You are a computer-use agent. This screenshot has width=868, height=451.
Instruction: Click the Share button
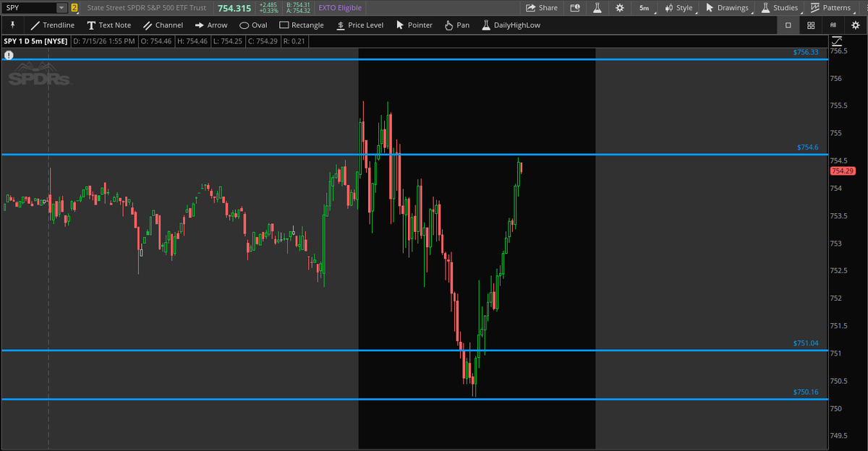pos(541,8)
